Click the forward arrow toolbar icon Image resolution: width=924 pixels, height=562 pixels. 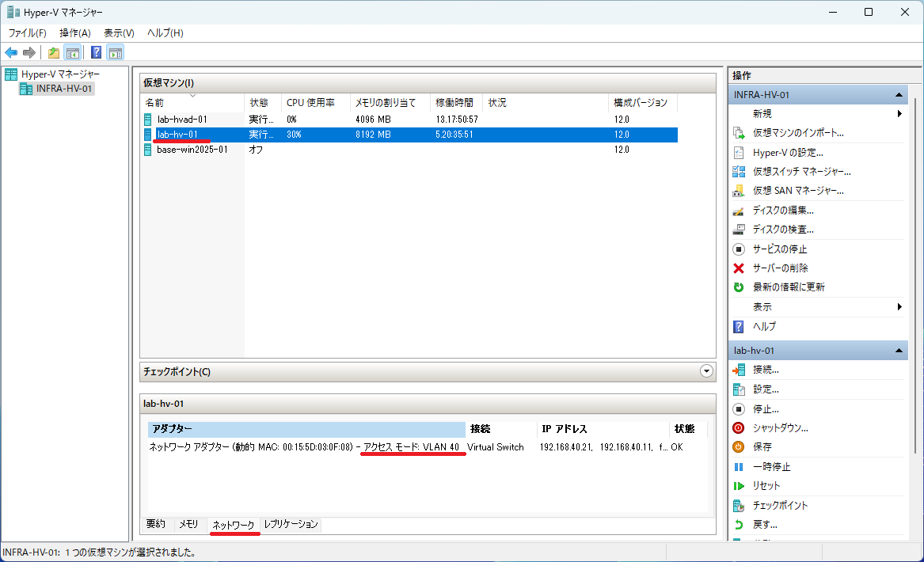(29, 53)
